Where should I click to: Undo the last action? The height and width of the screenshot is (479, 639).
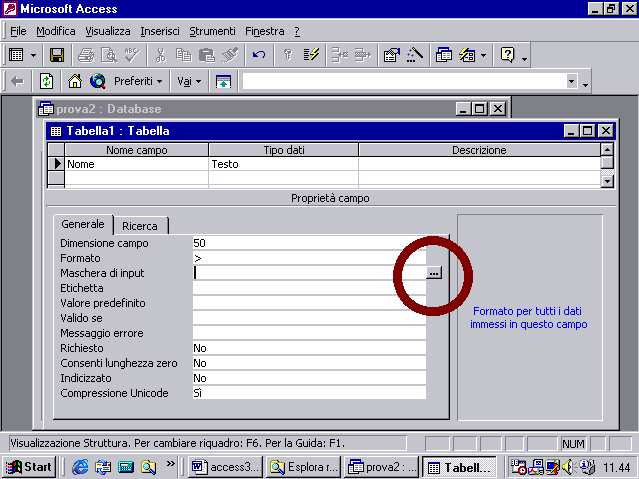(259, 55)
